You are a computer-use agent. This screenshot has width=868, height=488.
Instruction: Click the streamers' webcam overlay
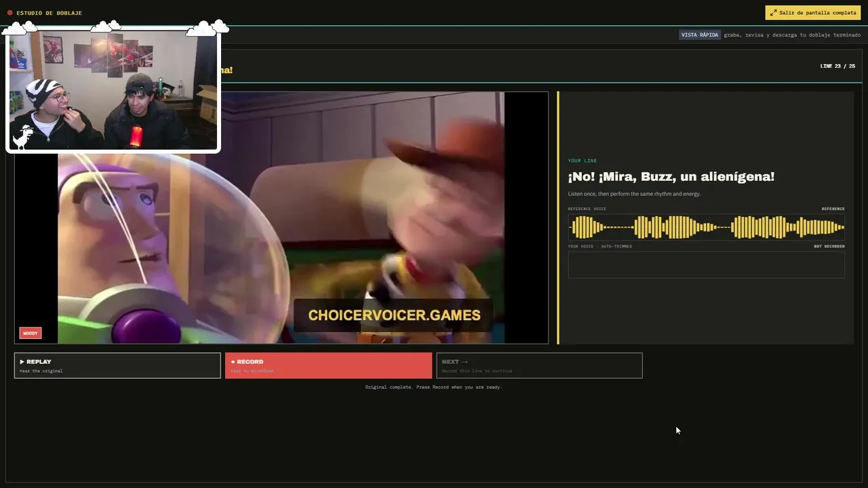(113, 89)
